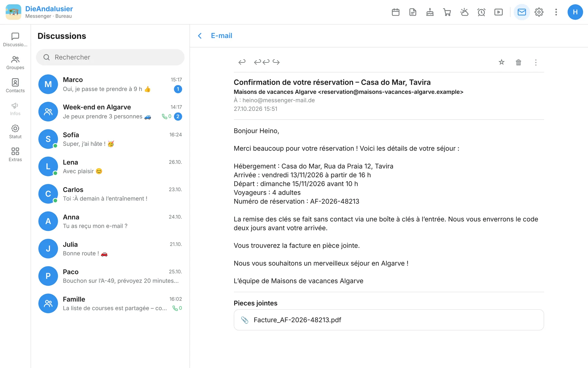Open the Anna conversation
The width and height of the screenshot is (588, 368).
click(110, 221)
